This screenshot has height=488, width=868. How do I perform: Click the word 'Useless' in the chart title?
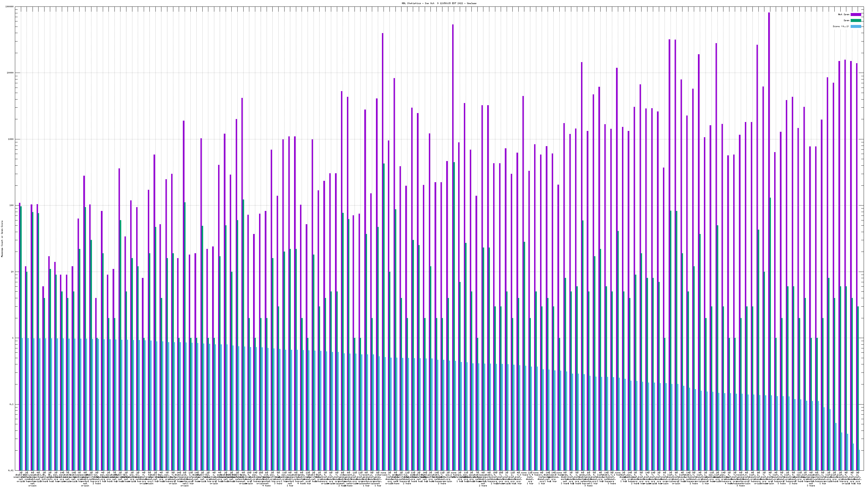pyautogui.click(x=472, y=3)
